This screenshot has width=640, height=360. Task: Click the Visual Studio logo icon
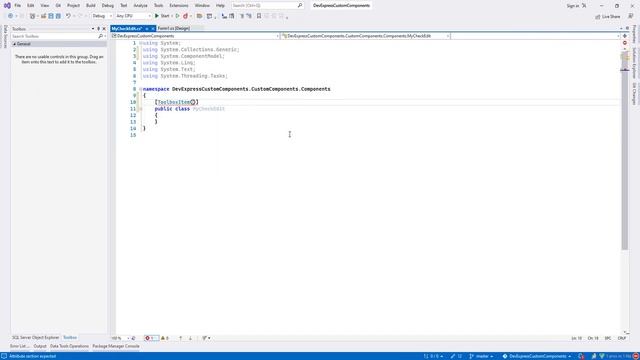7,5
